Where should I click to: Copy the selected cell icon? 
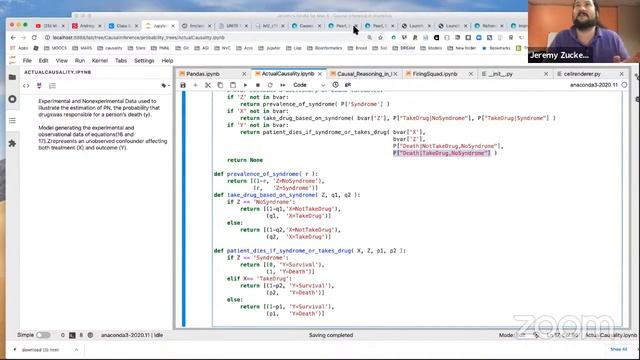(220, 85)
